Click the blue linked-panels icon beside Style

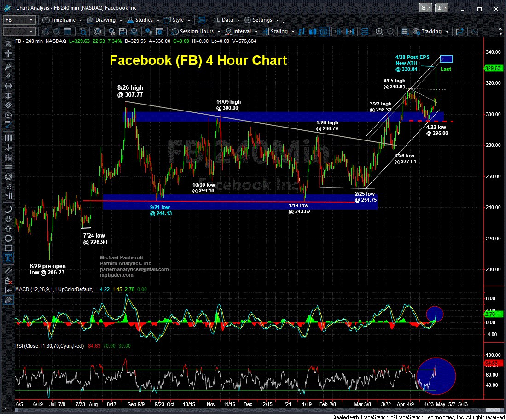[202, 20]
